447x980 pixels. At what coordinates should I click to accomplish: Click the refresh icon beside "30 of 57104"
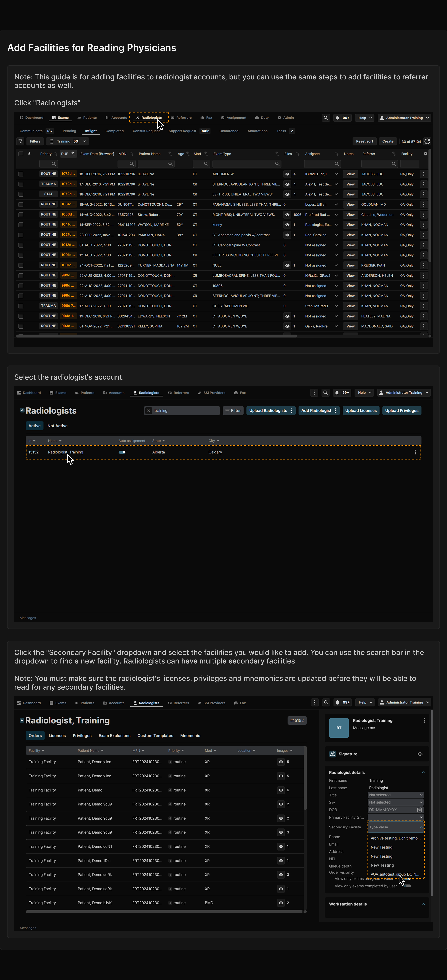(x=427, y=141)
